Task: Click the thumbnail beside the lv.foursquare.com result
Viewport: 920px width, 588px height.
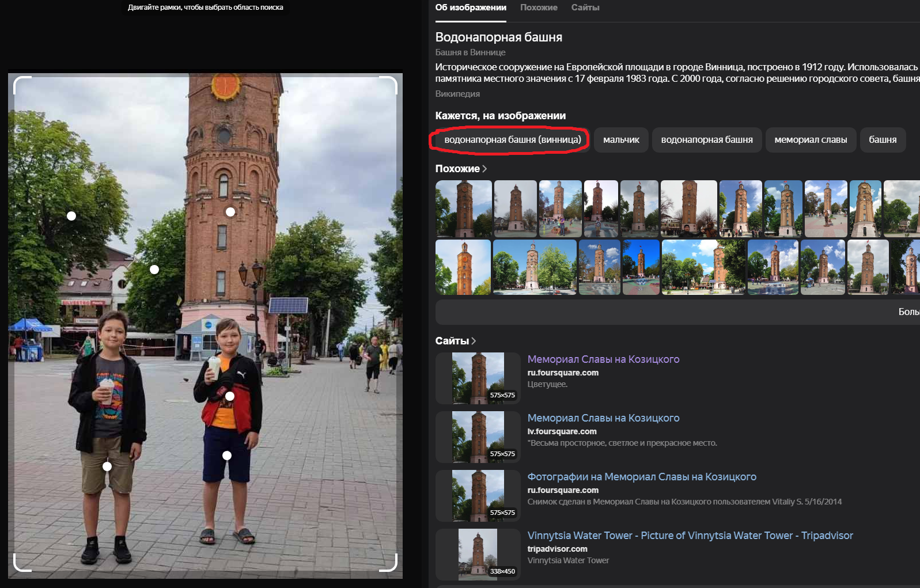Action: 478,437
